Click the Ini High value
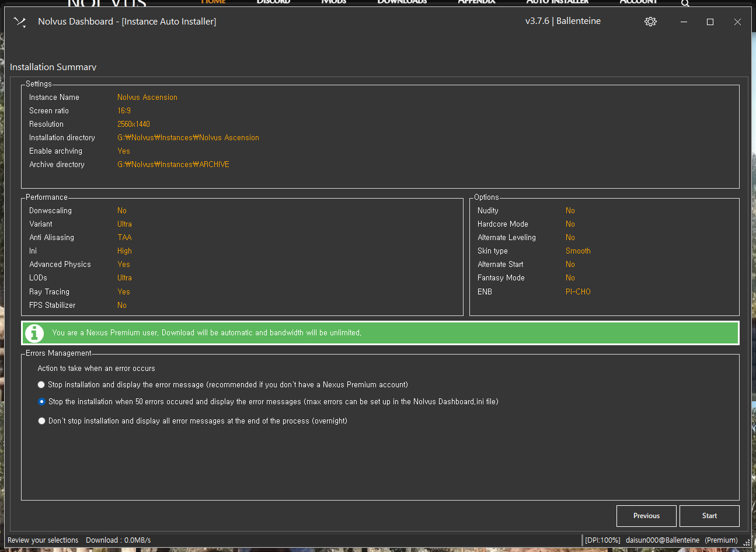Image resolution: width=756 pixels, height=552 pixels. coord(124,251)
